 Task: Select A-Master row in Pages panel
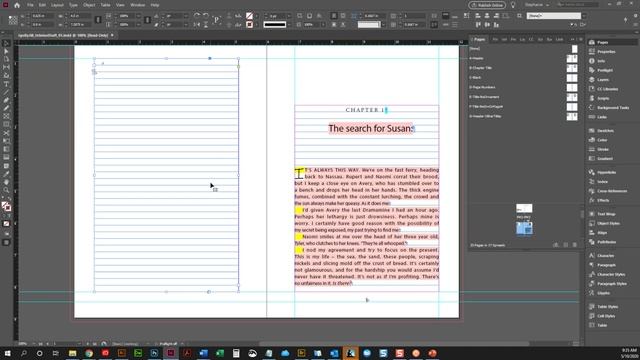524,58
